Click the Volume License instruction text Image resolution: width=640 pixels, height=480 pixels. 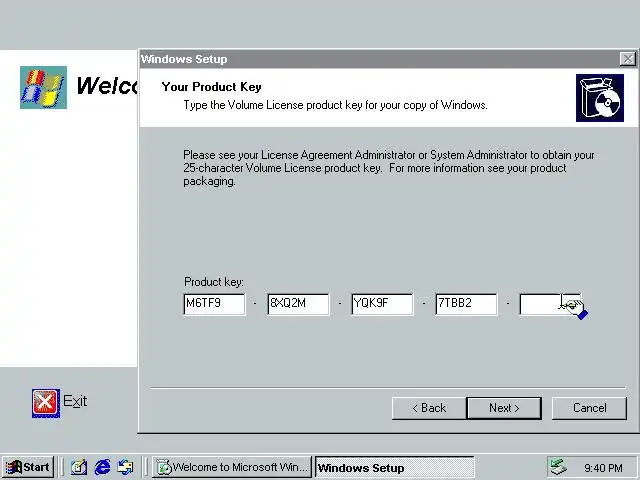[x=335, y=105]
